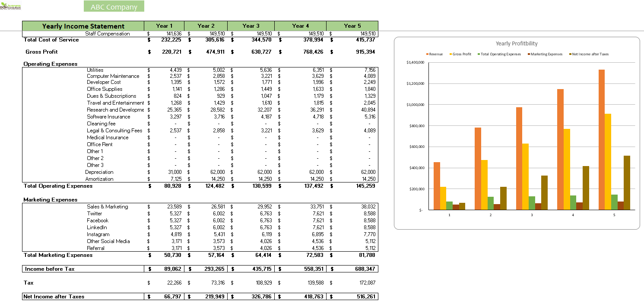Select the Net Income after Taxes row label
This screenshot has height=304, width=644.
point(54,296)
